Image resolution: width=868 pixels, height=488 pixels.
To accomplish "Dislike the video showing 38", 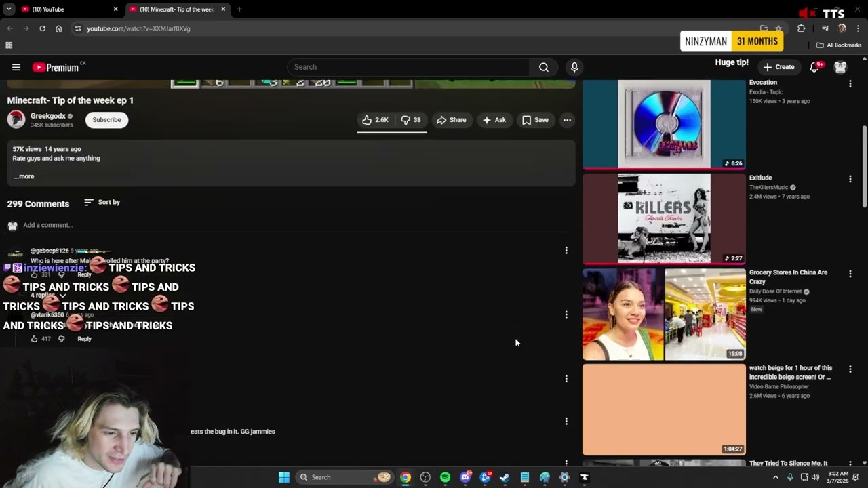I will click(411, 120).
